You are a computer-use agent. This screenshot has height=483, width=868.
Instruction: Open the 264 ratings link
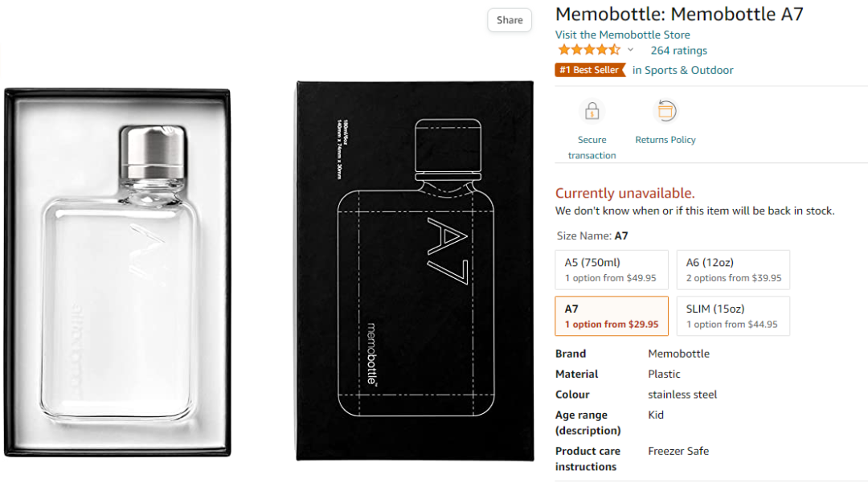click(678, 50)
